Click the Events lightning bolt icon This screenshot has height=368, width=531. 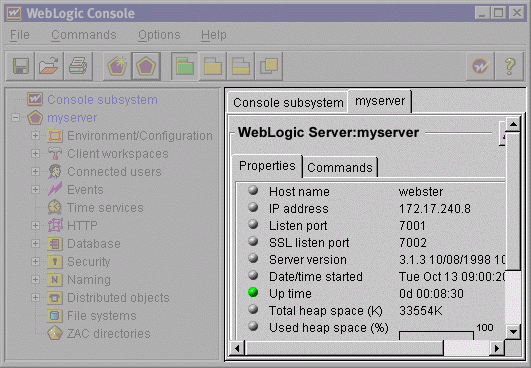pos(55,189)
